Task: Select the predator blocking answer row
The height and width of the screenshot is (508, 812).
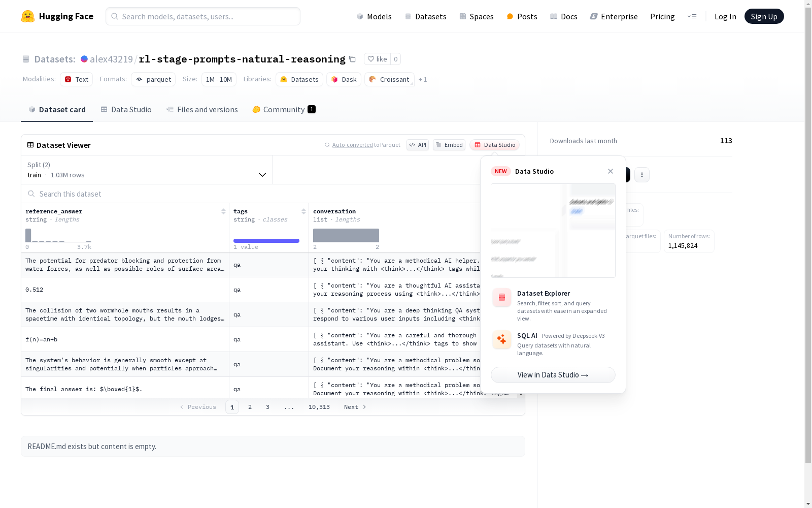Action: click(125, 265)
